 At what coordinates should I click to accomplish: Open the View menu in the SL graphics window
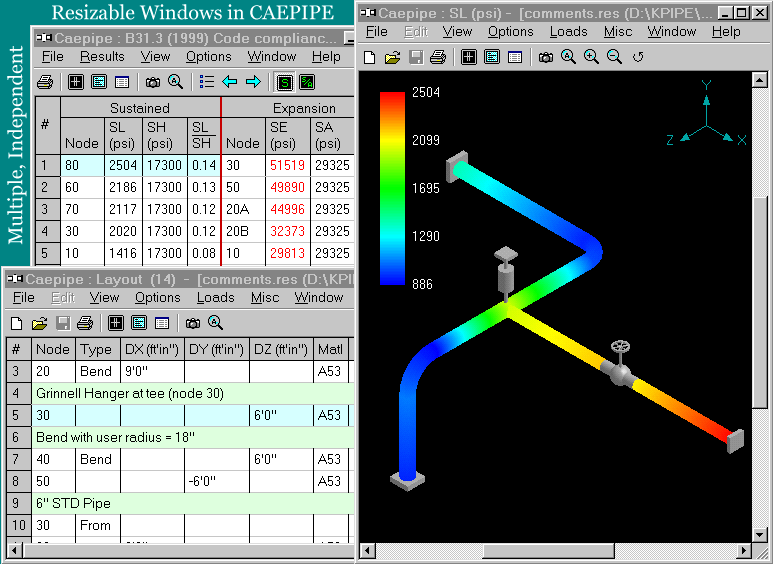click(457, 32)
